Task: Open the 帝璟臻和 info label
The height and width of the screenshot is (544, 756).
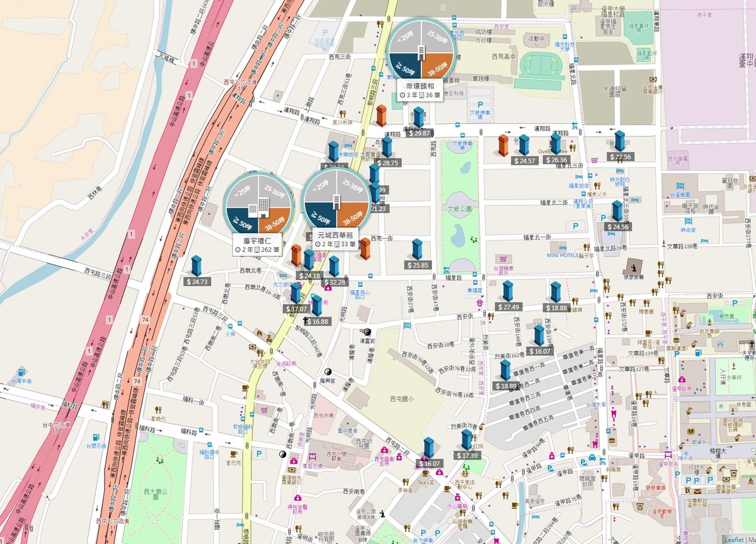Action: (421, 91)
